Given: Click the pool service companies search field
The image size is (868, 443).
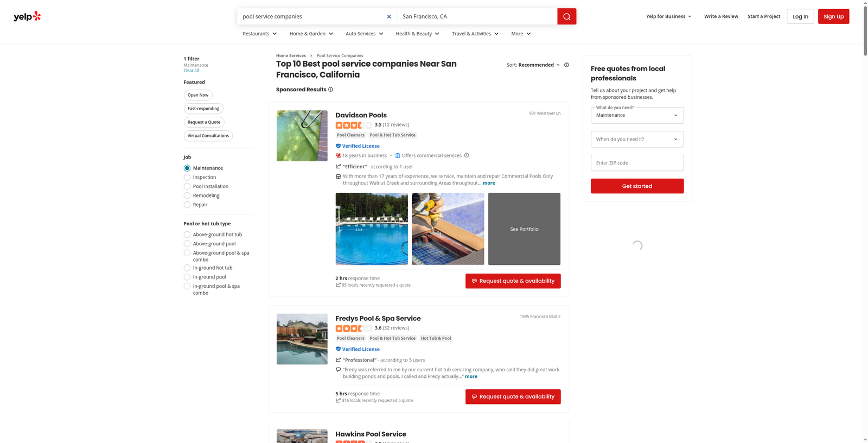Looking at the screenshot, I should tap(311, 16).
